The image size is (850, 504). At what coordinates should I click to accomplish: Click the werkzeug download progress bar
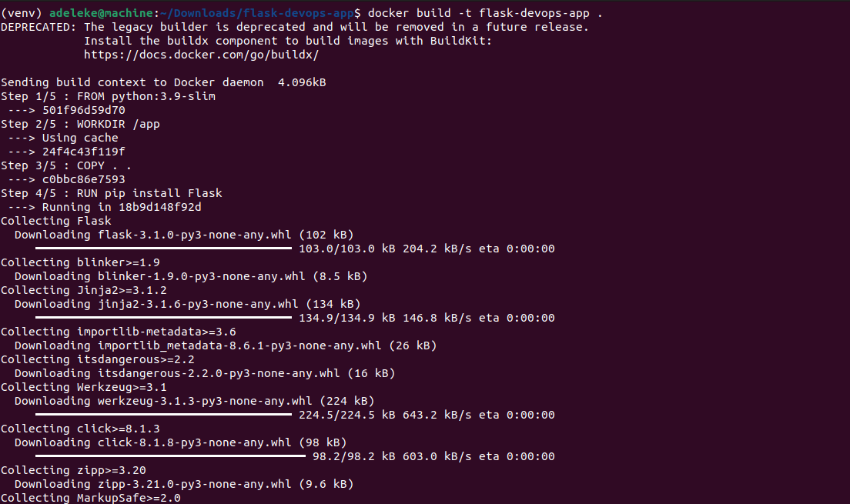tap(163, 415)
